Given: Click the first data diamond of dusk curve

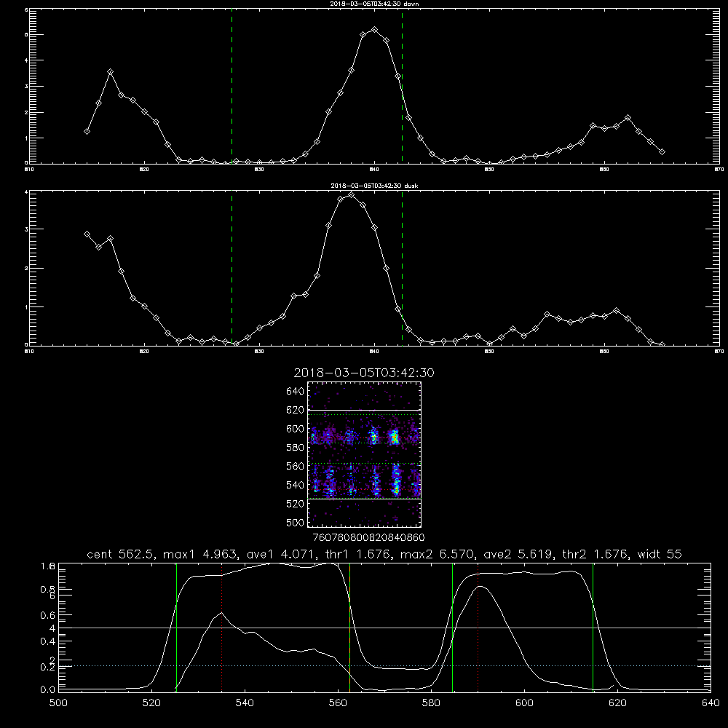Looking at the screenshot, I should (87, 234).
